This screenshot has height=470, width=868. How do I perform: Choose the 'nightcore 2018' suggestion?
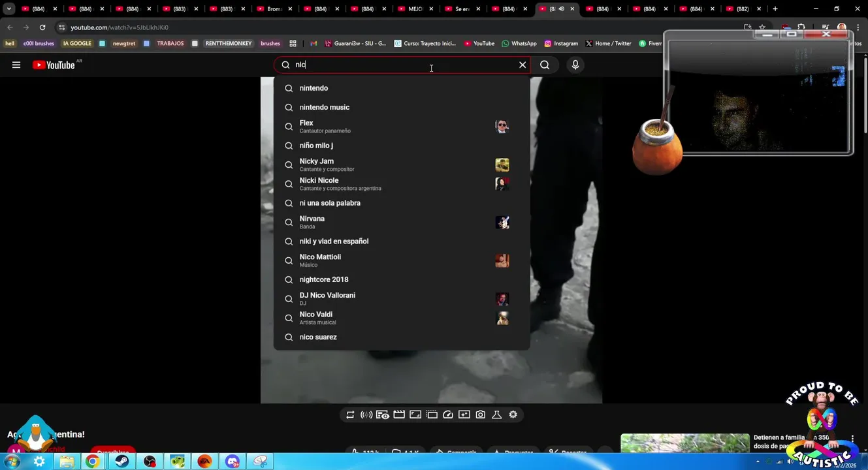pyautogui.click(x=402, y=279)
